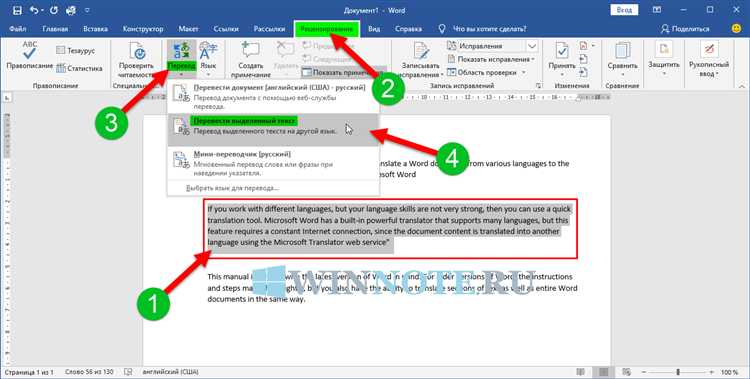Click the zoom in plus button
The width and height of the screenshot is (750, 379).
click(712, 372)
